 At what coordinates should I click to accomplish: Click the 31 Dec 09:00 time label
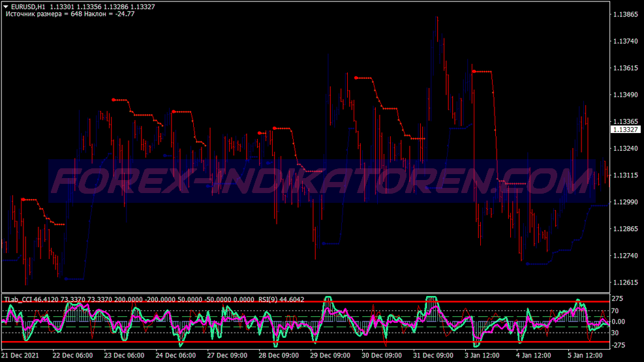pos(433,355)
